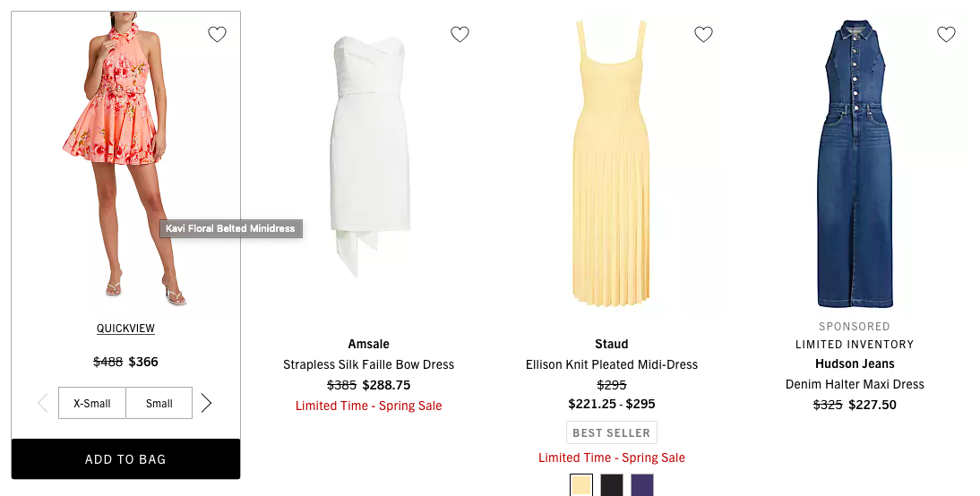Open Ellison Knit Pleated Midi-Dress link
The height and width of the screenshot is (496, 980).
(x=612, y=364)
